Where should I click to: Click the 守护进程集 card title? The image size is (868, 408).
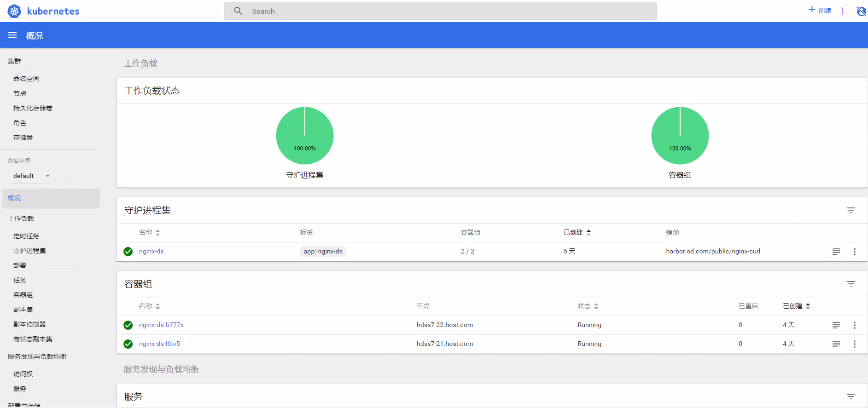[x=147, y=210]
